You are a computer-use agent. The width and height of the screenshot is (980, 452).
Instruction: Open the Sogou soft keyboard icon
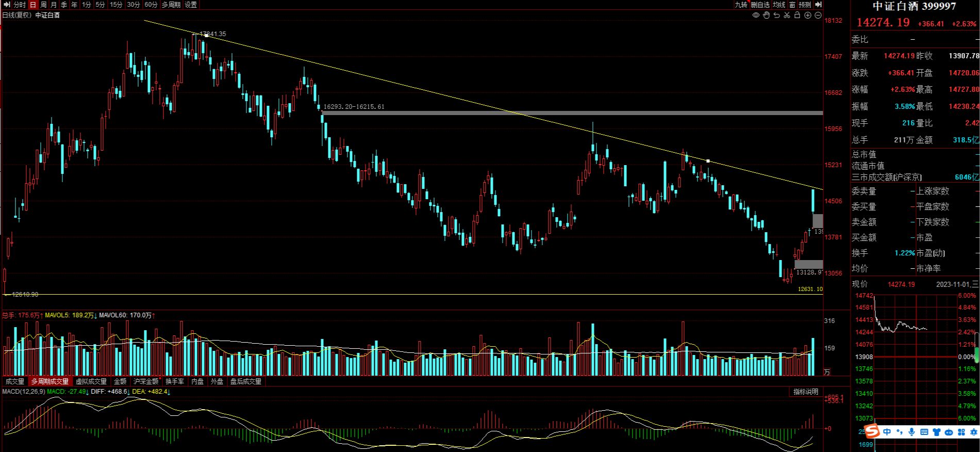click(x=924, y=432)
